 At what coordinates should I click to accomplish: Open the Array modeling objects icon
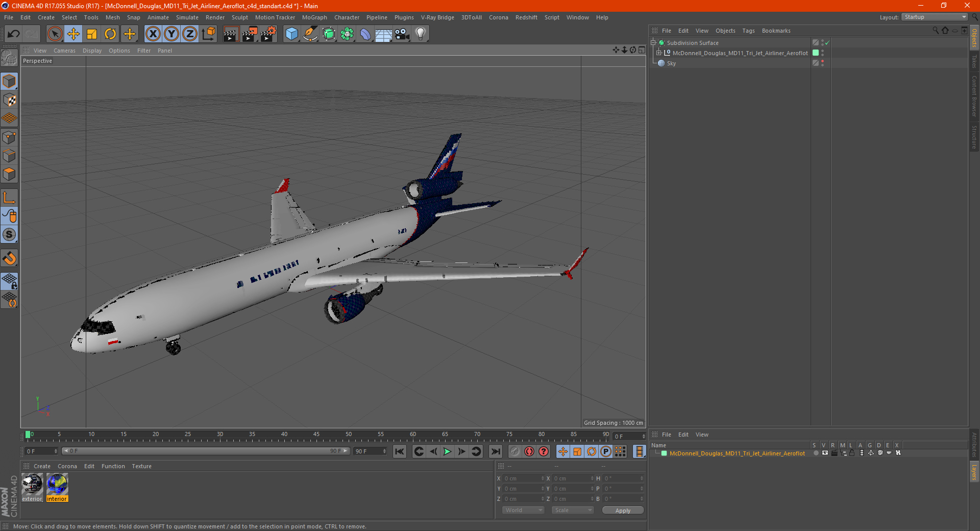[x=347, y=34]
